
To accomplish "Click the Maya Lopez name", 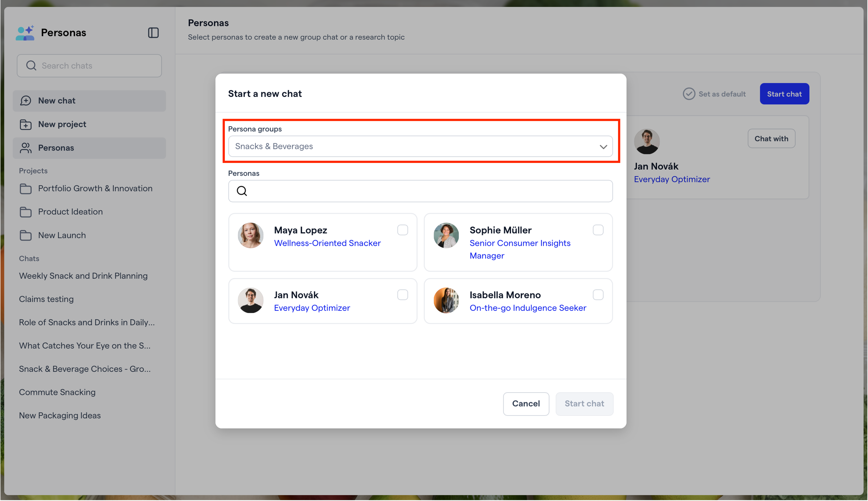I will coord(300,230).
